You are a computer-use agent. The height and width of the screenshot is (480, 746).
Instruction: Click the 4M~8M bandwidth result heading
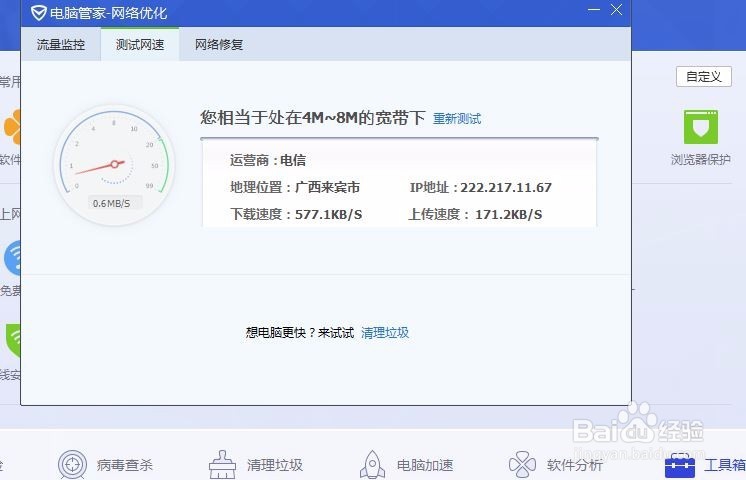point(313,118)
